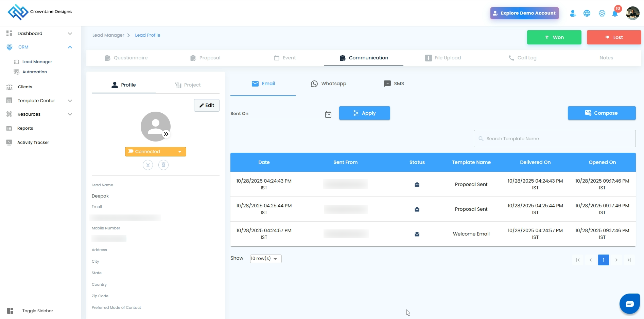The image size is (644, 319).
Task: Open Reports in the sidebar
Action: [x=25, y=128]
